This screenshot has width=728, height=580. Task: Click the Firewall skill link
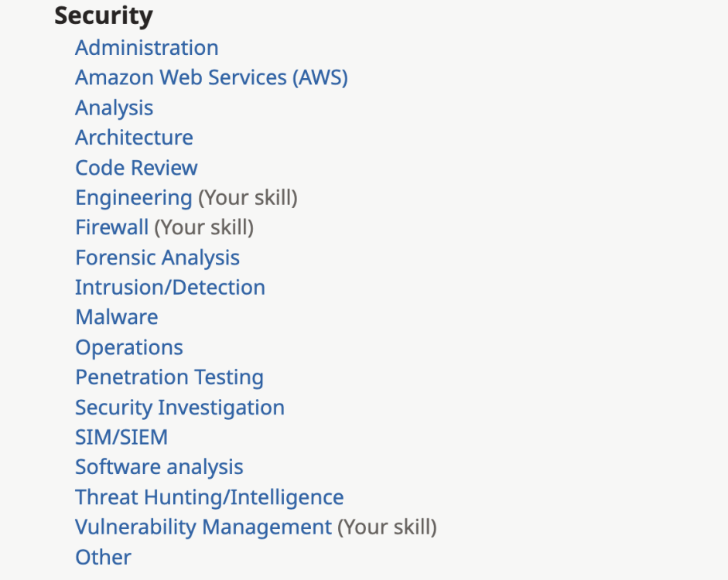pyautogui.click(x=111, y=227)
